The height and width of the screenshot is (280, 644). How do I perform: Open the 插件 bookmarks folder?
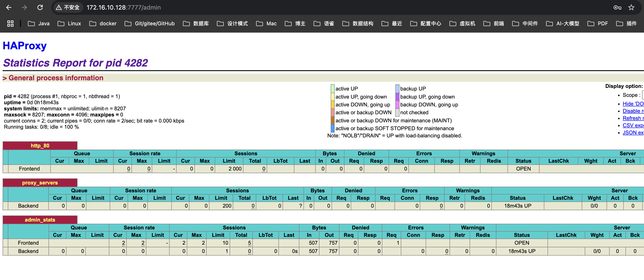point(626,24)
